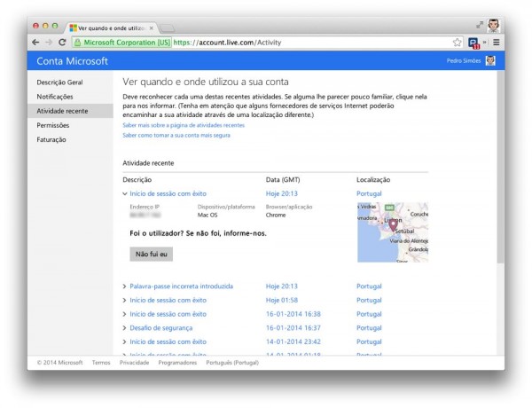Open Termos footer link
This screenshot has height=408, width=532.
pos(101,363)
